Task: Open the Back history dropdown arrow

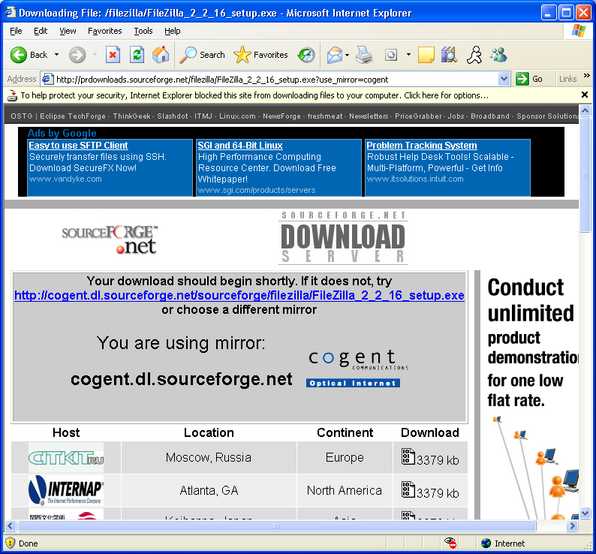Action: 57,55
